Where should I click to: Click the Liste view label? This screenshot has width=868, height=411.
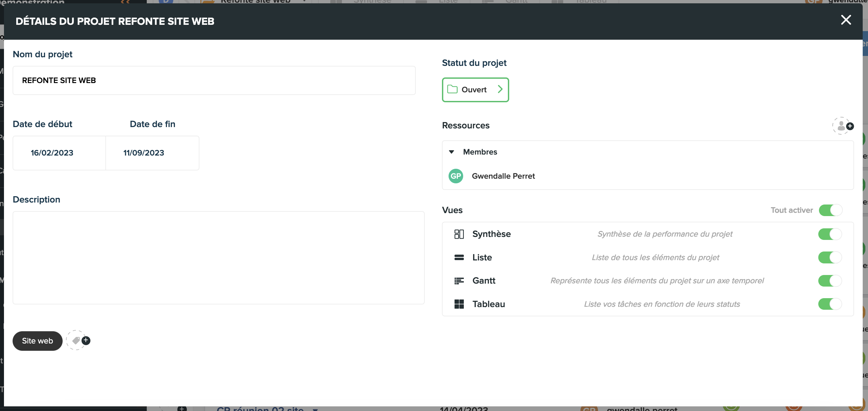tap(482, 257)
